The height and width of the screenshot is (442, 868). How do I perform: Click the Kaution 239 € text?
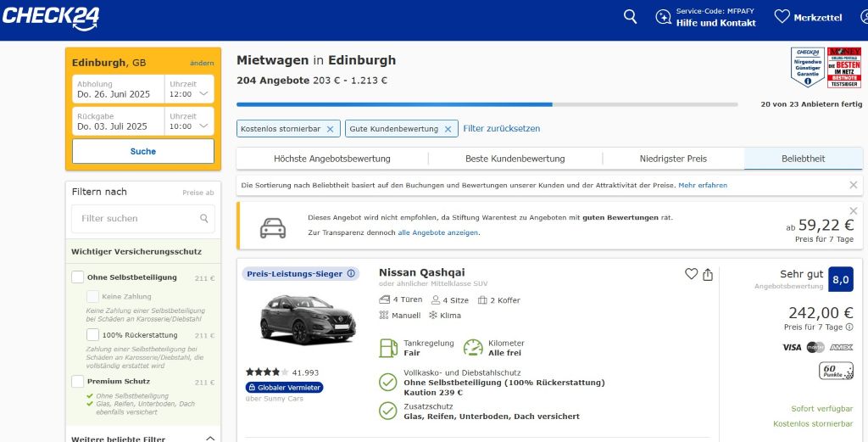pos(433,393)
